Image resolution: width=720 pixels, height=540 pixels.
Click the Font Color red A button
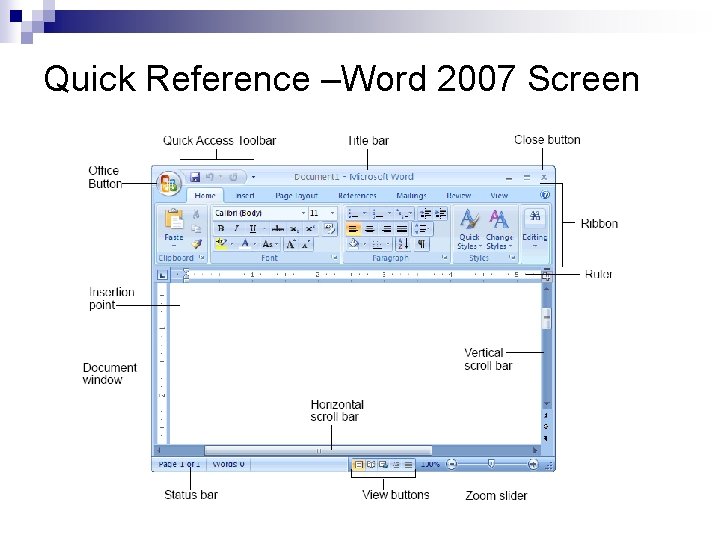[245, 244]
